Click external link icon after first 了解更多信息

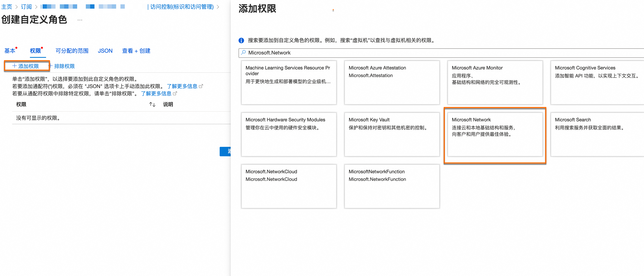[201, 86]
